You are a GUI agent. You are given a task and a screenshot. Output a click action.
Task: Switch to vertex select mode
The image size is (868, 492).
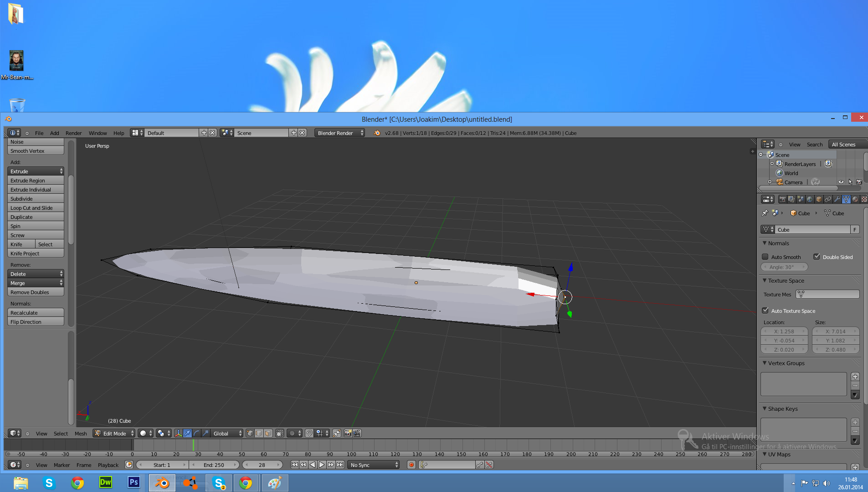250,433
